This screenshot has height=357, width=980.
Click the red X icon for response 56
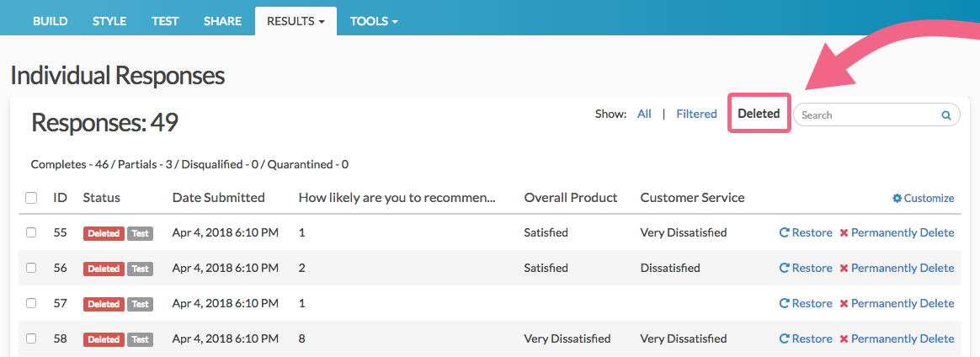(x=844, y=269)
